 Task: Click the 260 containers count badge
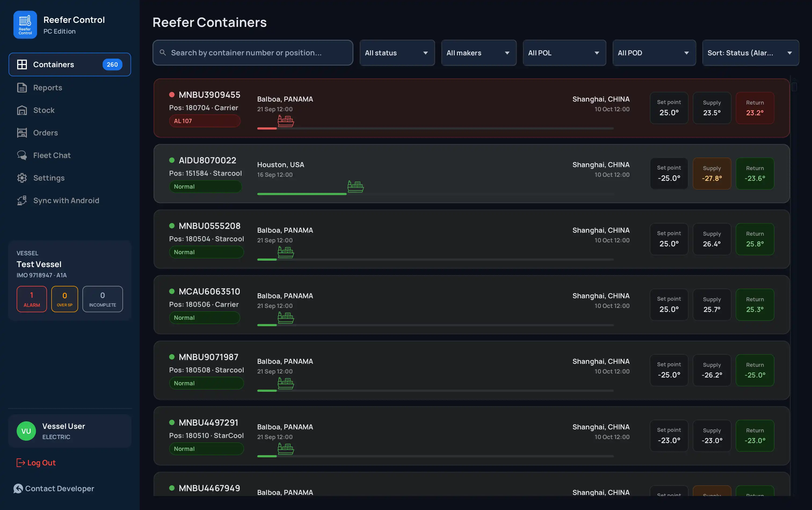pyautogui.click(x=112, y=64)
